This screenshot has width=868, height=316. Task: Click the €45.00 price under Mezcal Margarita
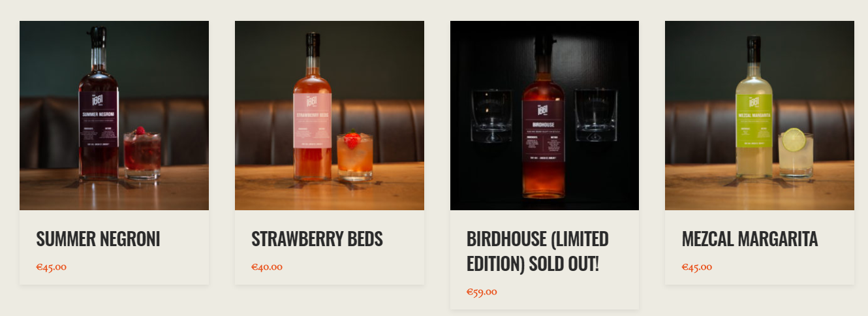(x=697, y=266)
